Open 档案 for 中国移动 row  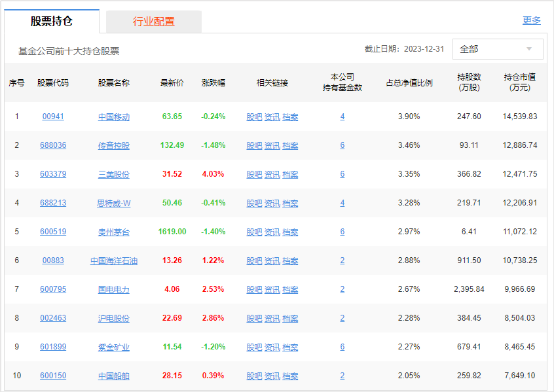pyautogui.click(x=291, y=117)
